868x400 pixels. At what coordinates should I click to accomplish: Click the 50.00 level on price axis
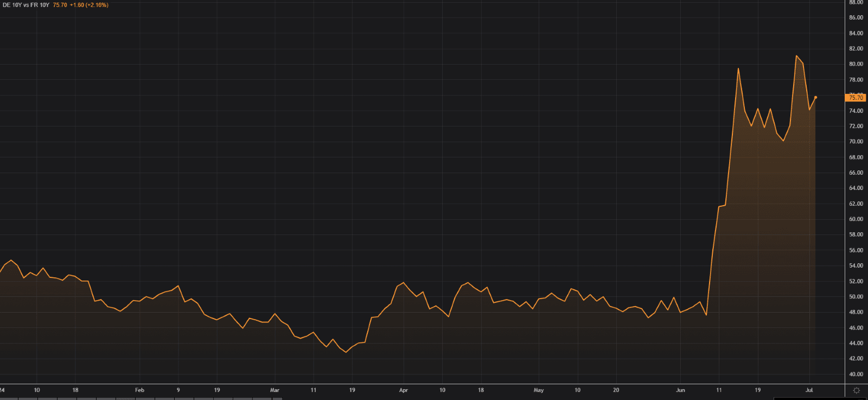[x=856, y=297]
